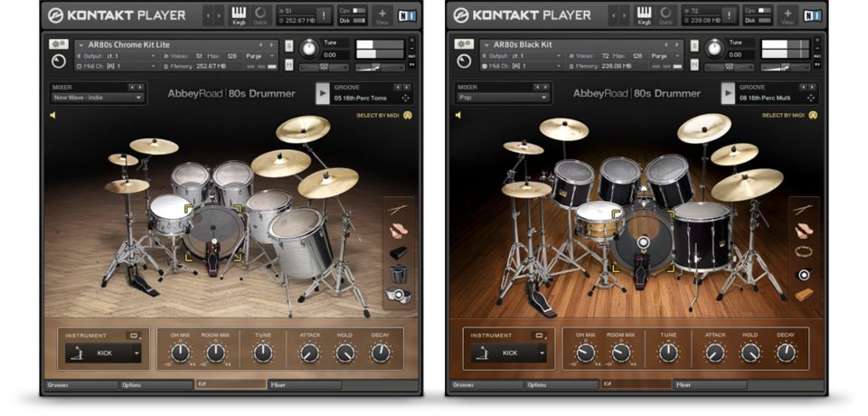868x416 pixels.
Task: Open the Keyb keyboard icon in left Kontakt Player
Action: 239,14
